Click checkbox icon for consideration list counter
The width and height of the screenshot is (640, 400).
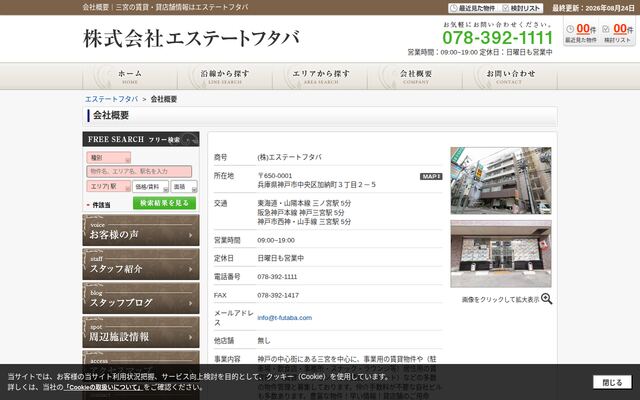[606, 29]
